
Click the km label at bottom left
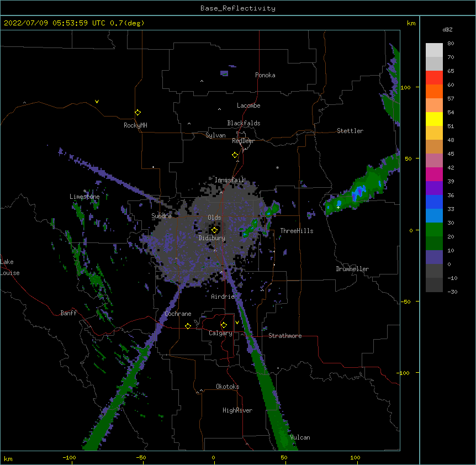tap(8, 459)
